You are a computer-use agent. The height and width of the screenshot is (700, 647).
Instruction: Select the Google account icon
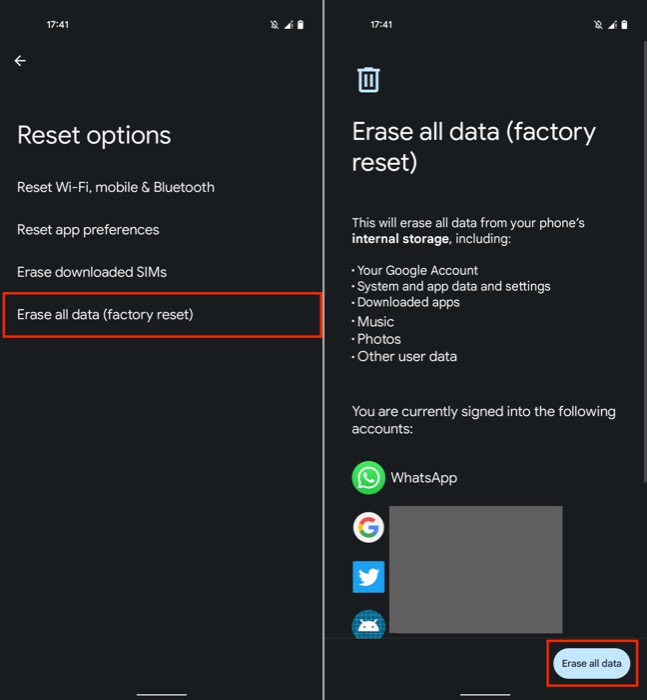click(368, 527)
